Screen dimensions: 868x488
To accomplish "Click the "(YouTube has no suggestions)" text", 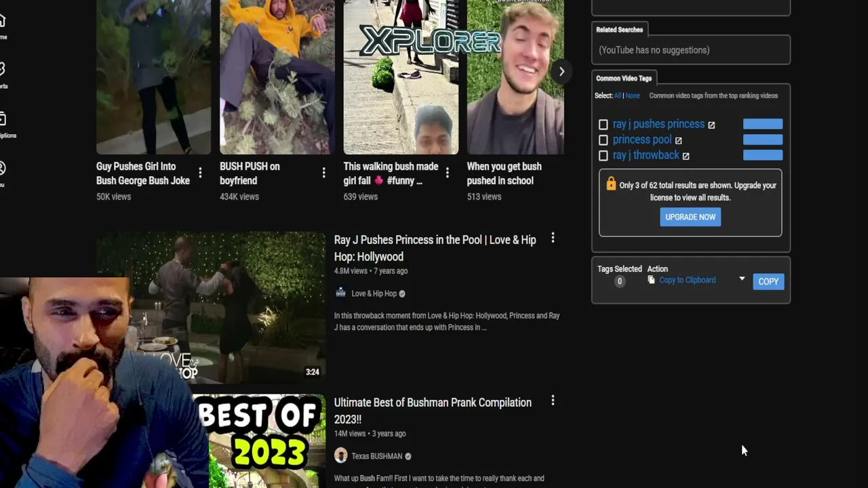I will (654, 50).
